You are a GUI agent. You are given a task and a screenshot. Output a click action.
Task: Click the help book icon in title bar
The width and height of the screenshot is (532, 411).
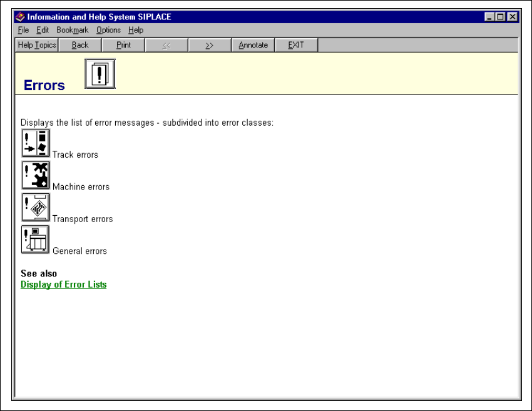[x=20, y=17]
